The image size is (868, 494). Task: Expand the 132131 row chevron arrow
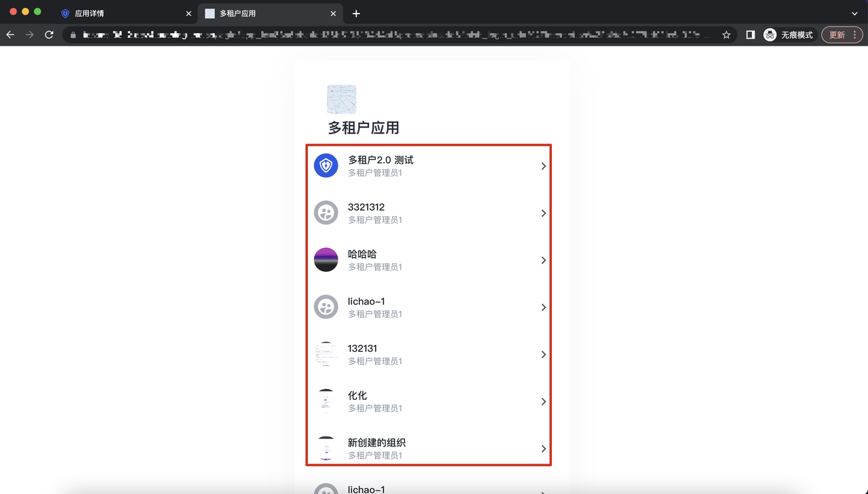click(543, 354)
